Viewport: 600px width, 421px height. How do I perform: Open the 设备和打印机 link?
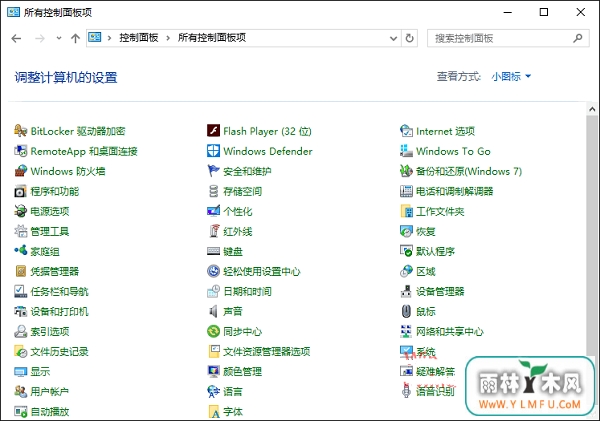[59, 312]
